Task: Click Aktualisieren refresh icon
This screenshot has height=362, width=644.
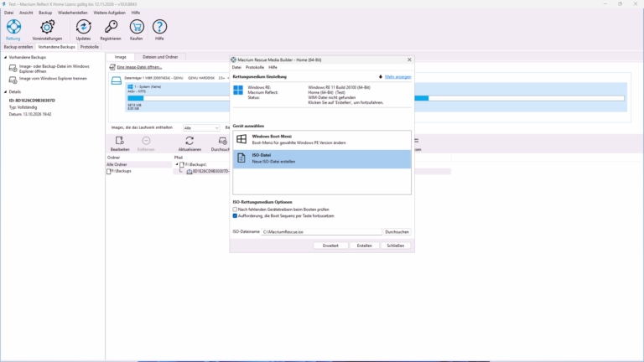Action: [190, 141]
